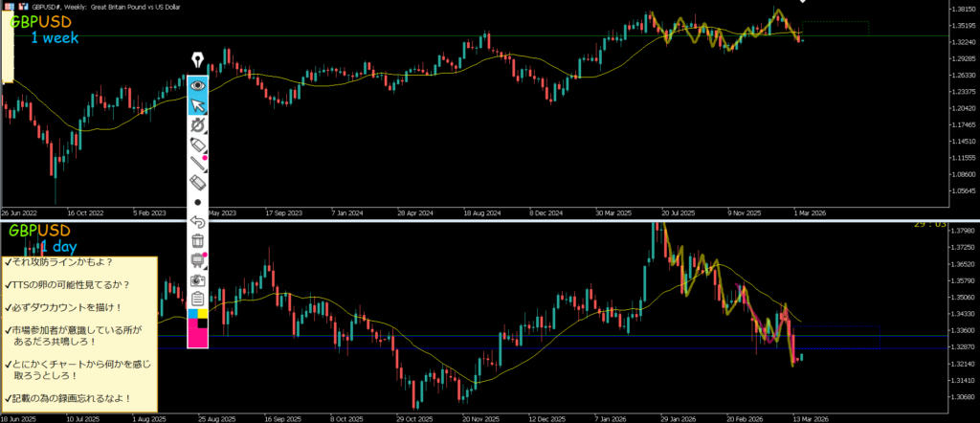This screenshot has width=980, height=423.
Task: Select the eraser tool
Action: coord(197,182)
